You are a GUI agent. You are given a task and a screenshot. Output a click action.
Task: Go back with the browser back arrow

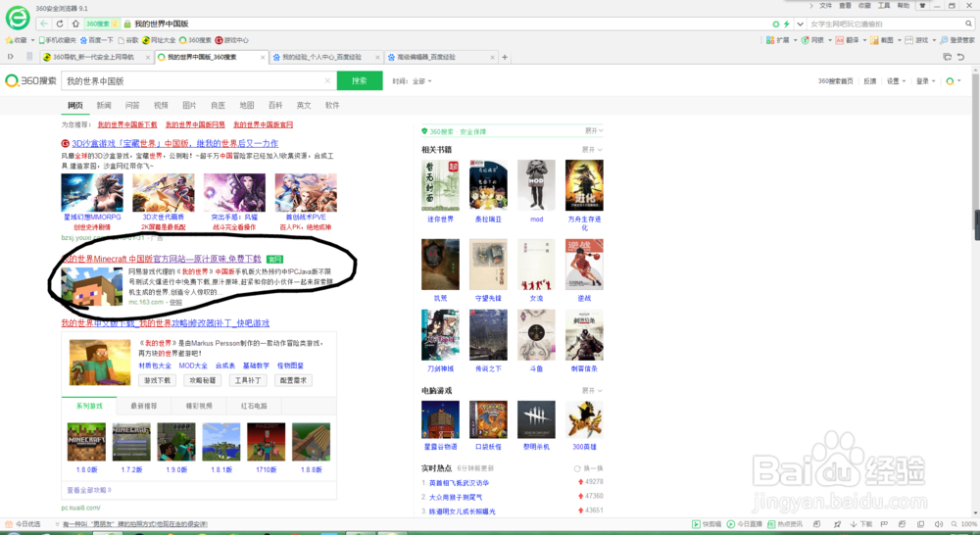(x=44, y=24)
